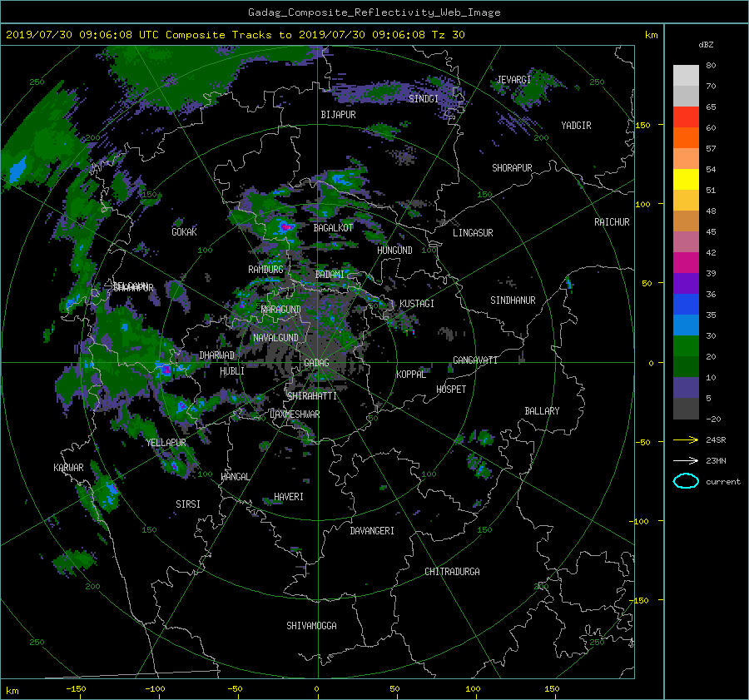749x700 pixels.
Task: Click the 'SHIRAHATTI' map label
Action: coord(312,396)
